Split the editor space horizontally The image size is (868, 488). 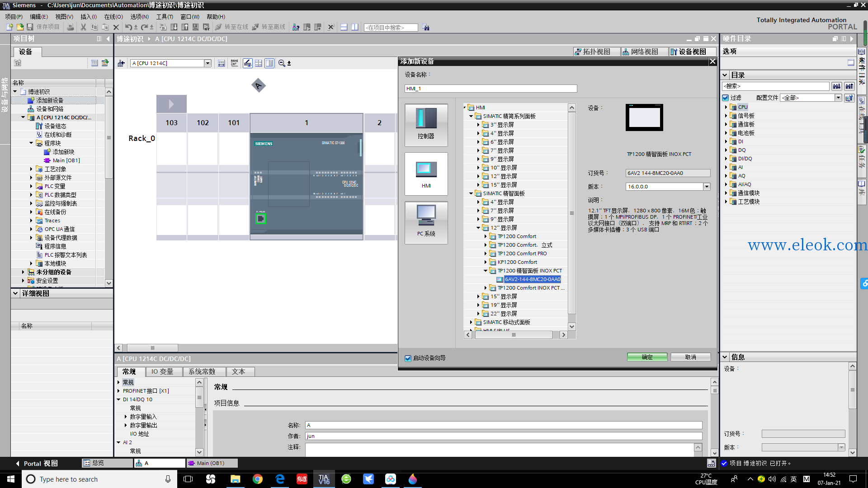click(344, 27)
